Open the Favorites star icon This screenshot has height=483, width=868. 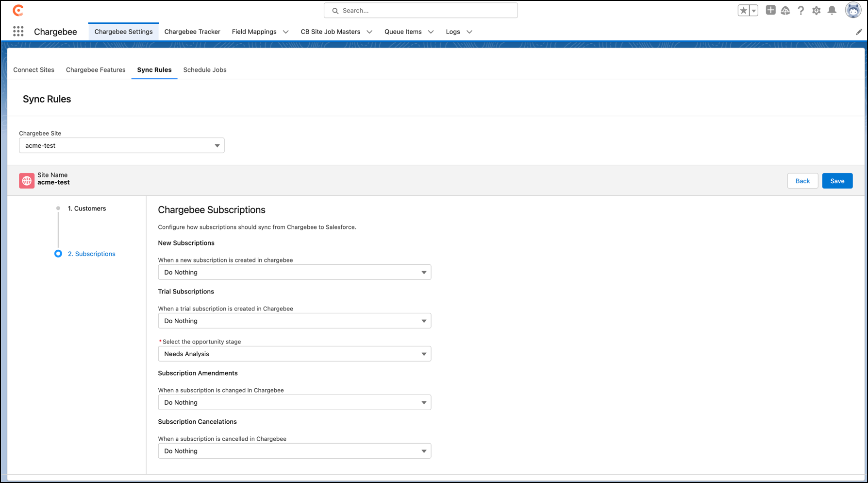tap(743, 10)
